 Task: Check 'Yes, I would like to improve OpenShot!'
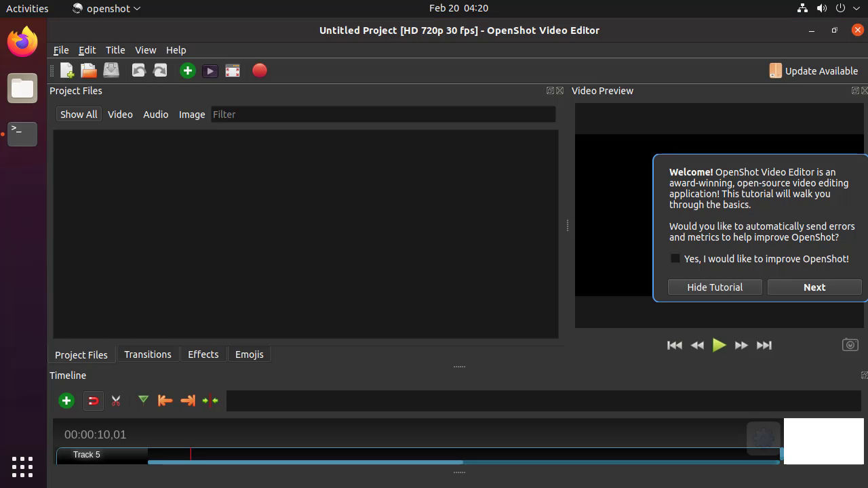pos(675,259)
